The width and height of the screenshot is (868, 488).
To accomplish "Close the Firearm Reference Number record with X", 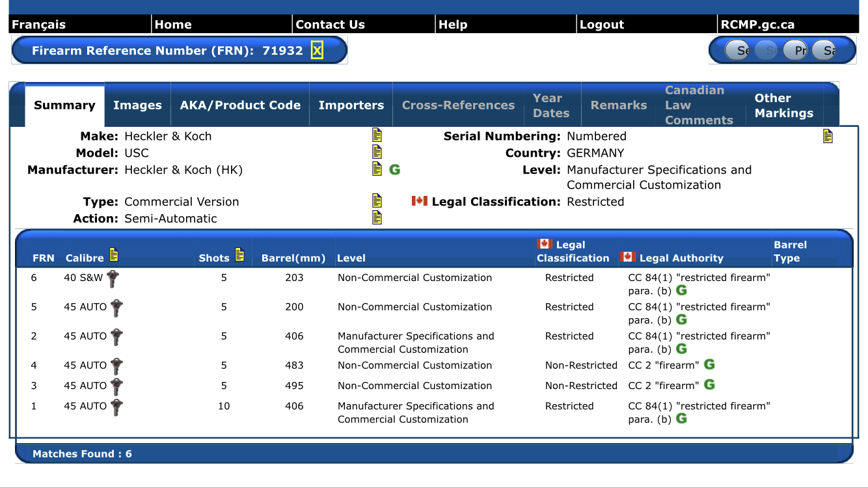I will click(x=317, y=51).
